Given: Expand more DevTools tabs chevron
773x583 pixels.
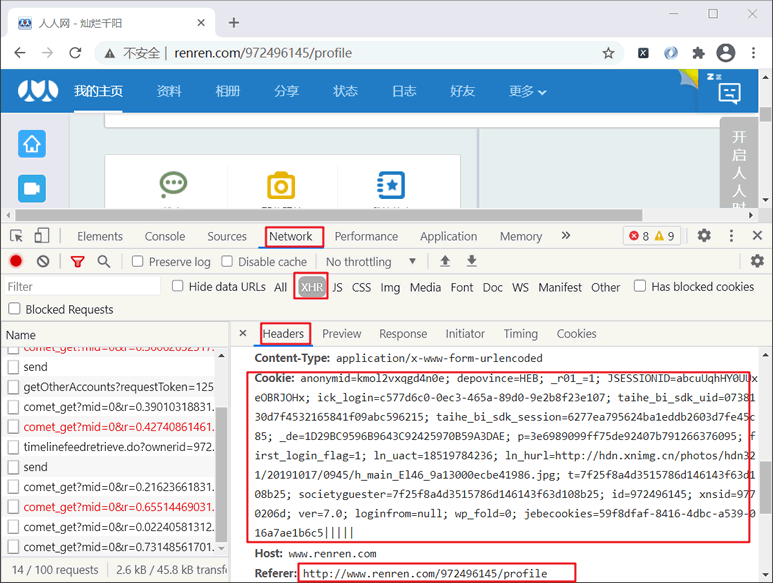Looking at the screenshot, I should (566, 236).
